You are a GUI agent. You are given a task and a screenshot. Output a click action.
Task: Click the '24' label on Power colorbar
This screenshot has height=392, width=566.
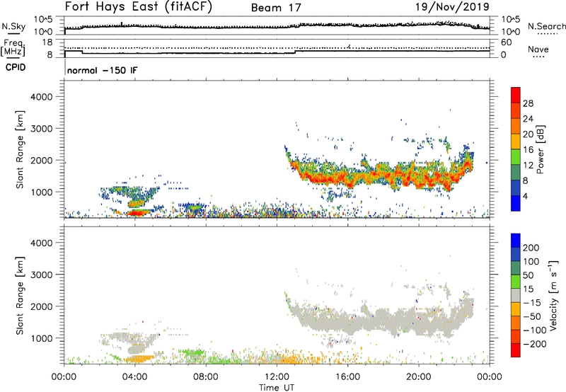(528, 119)
